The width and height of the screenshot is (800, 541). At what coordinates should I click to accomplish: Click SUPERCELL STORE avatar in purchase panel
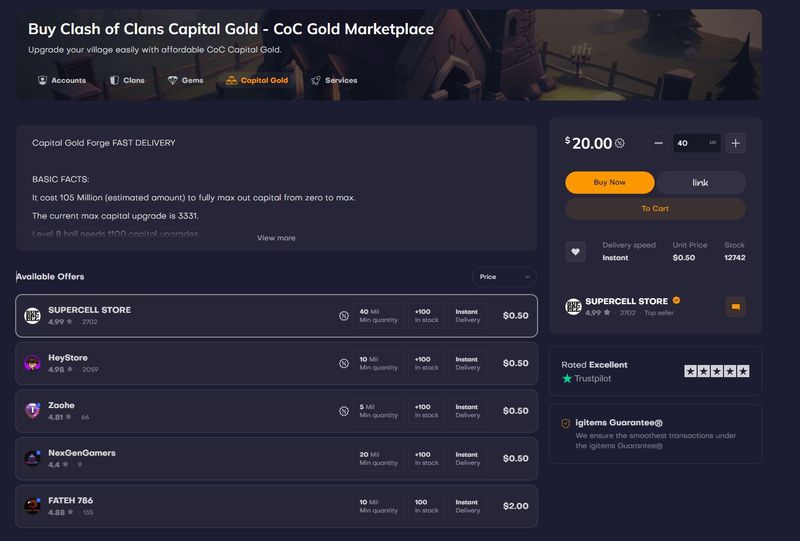(x=573, y=307)
